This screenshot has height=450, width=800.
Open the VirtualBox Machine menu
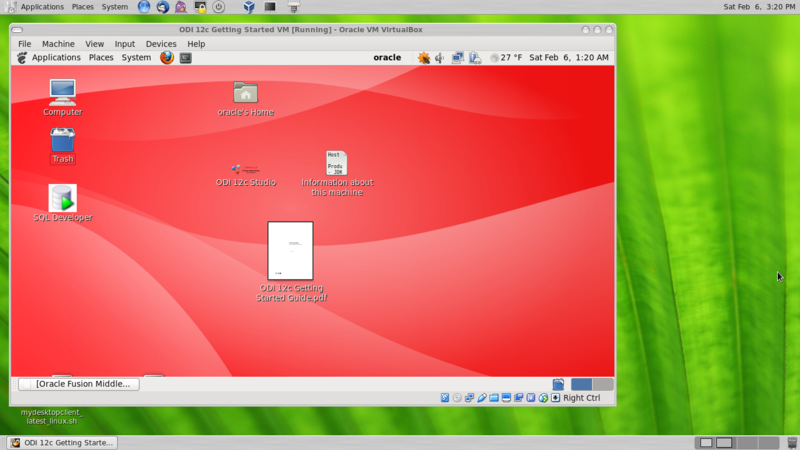click(58, 44)
